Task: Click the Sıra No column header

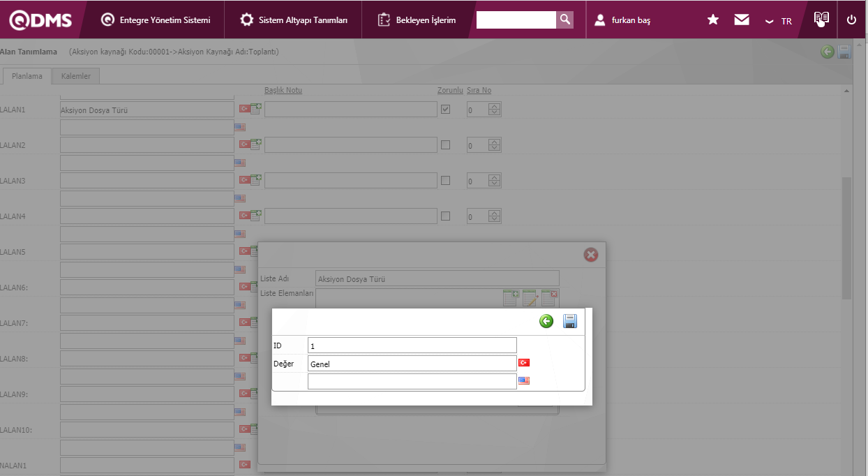Action: click(479, 90)
